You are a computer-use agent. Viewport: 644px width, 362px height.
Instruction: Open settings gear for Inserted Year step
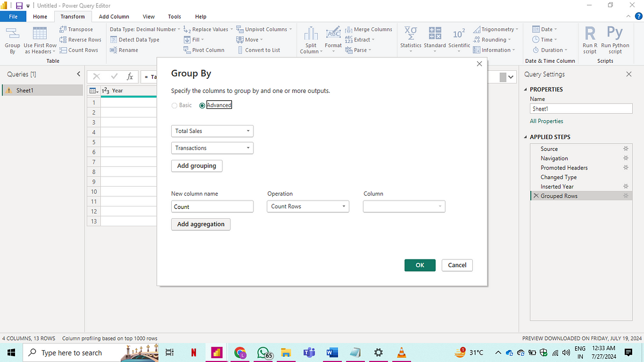tap(625, 187)
